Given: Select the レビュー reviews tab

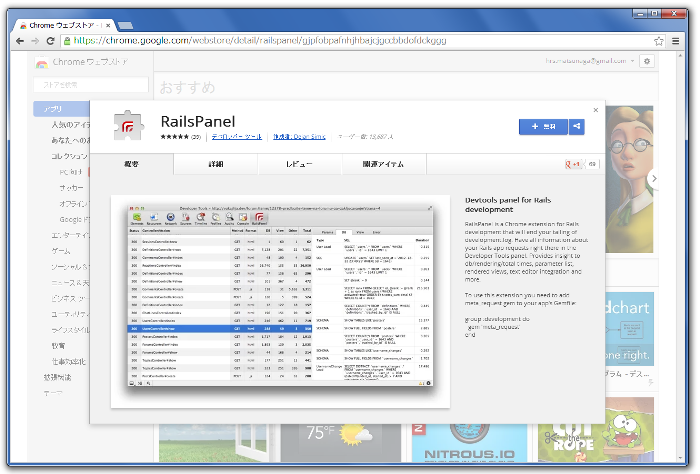Looking at the screenshot, I should click(300, 164).
